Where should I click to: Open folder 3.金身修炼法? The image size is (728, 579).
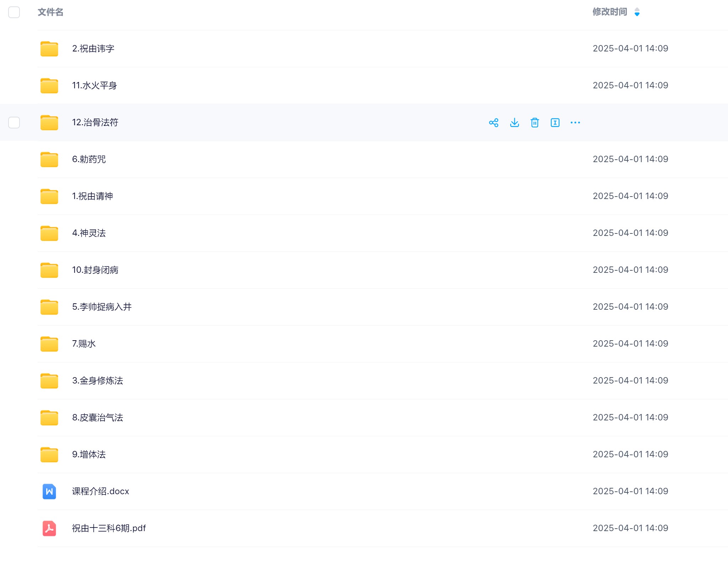point(98,381)
